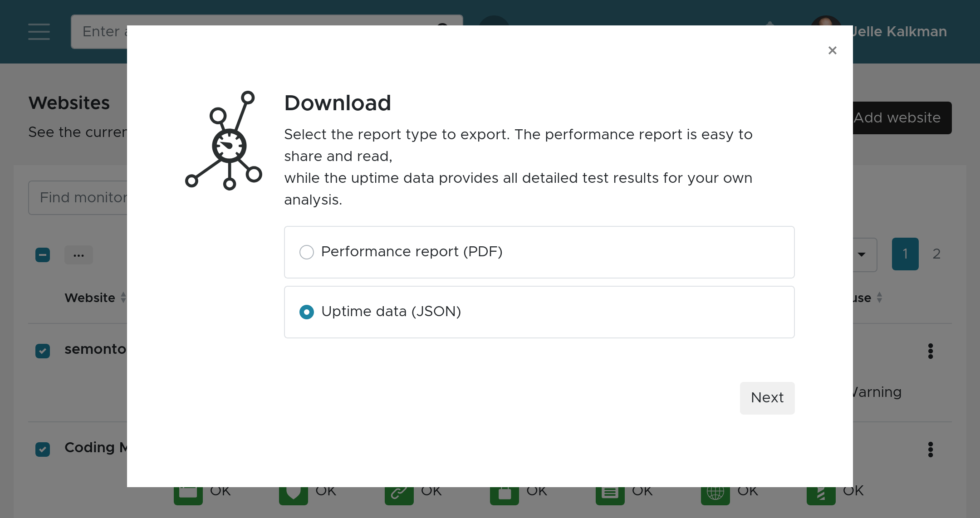Focus the Find monitor search field

click(x=78, y=198)
